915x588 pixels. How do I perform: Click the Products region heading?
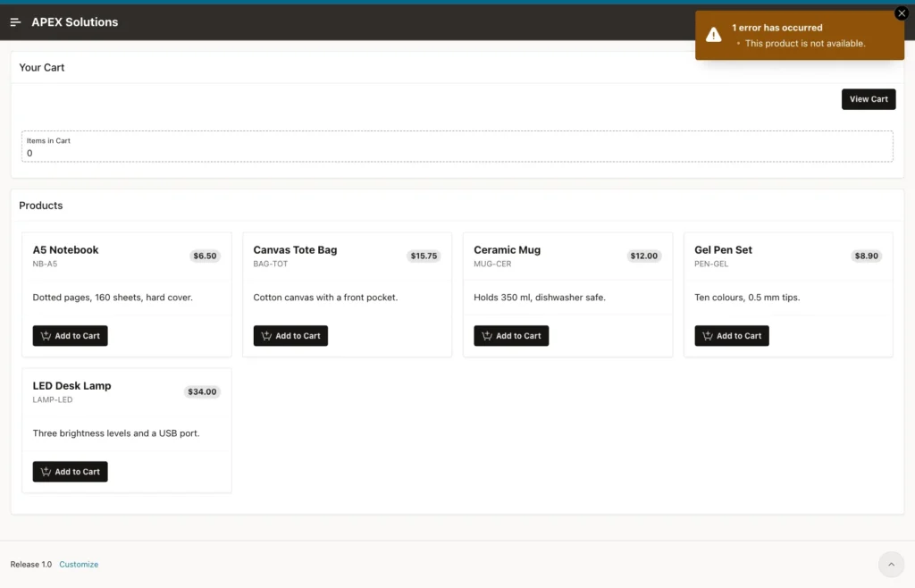coord(41,206)
